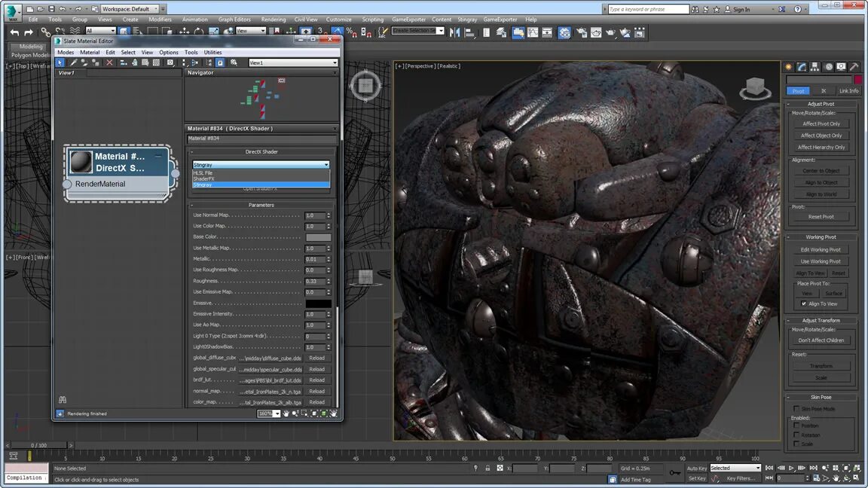
Task: Check the Rotation checkbox under Enabled
Action: 796,435
